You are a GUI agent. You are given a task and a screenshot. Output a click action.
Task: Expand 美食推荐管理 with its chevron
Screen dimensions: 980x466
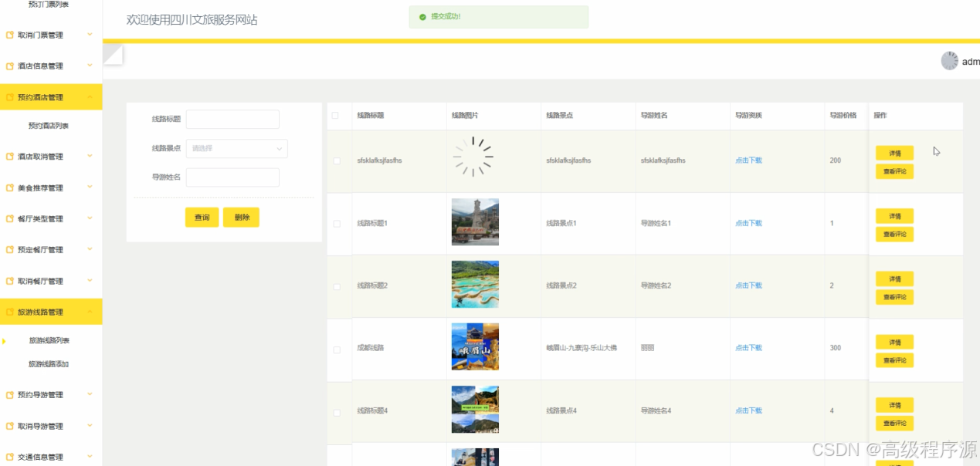(x=90, y=187)
